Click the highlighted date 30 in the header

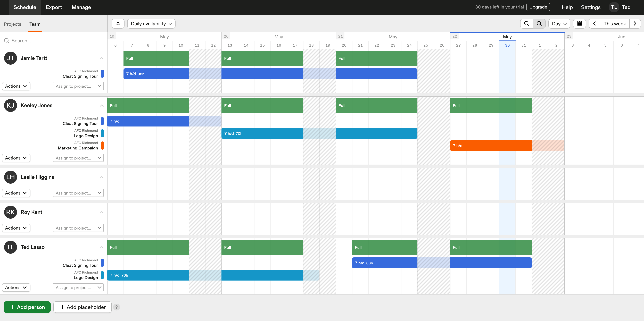click(507, 45)
